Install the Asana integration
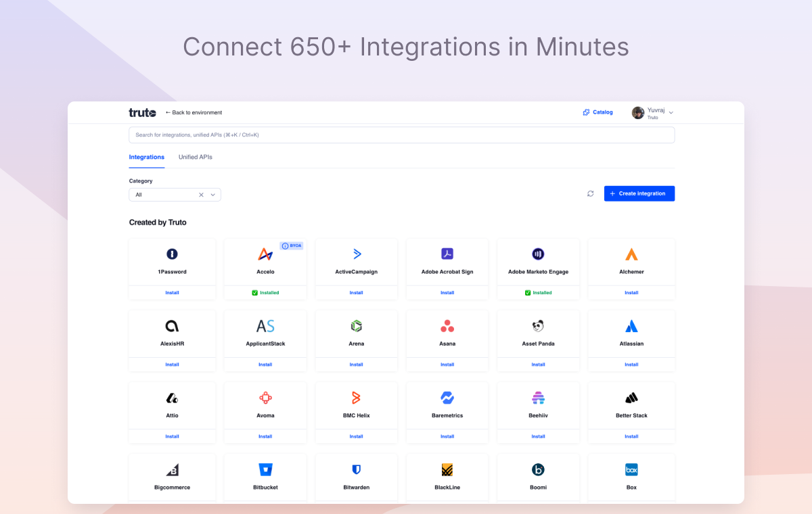This screenshot has height=514, width=812. pyautogui.click(x=447, y=365)
